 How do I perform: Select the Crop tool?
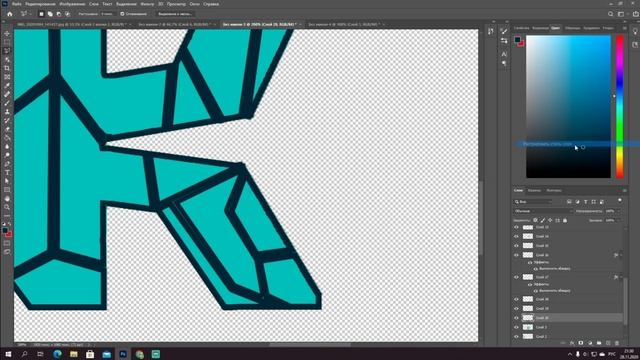coord(7,68)
